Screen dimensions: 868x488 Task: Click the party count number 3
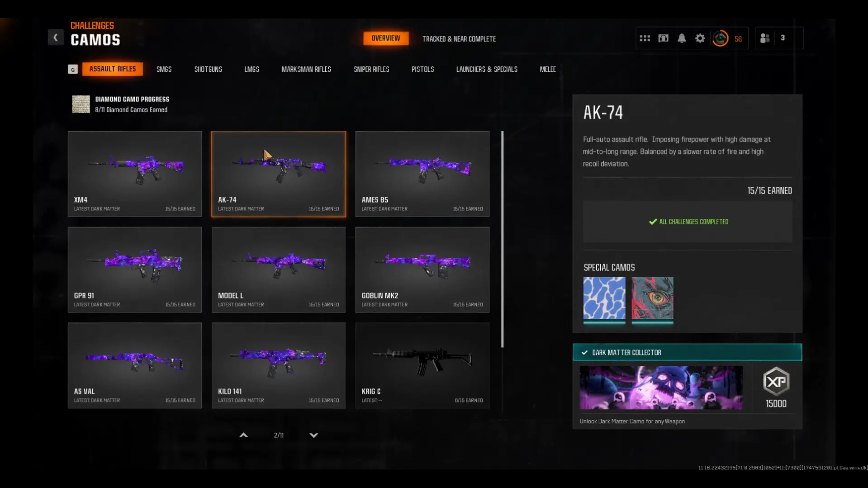point(783,38)
